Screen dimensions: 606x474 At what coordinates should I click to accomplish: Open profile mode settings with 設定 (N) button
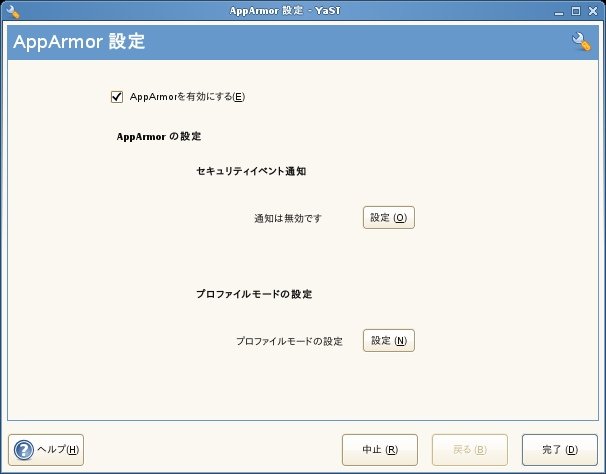pos(388,341)
